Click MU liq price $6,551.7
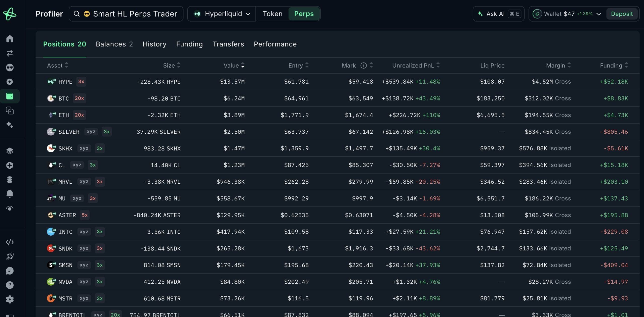Image resolution: width=644 pixels, height=317 pixels. (x=491, y=198)
